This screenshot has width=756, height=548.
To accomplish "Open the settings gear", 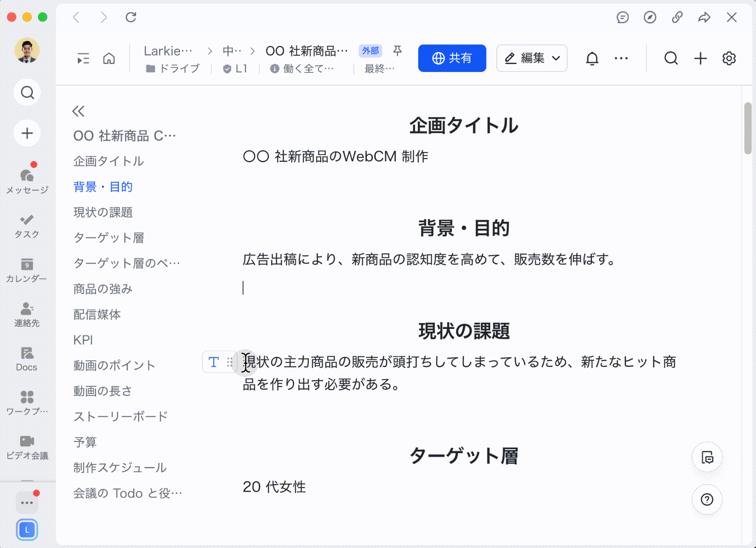I will (728, 58).
